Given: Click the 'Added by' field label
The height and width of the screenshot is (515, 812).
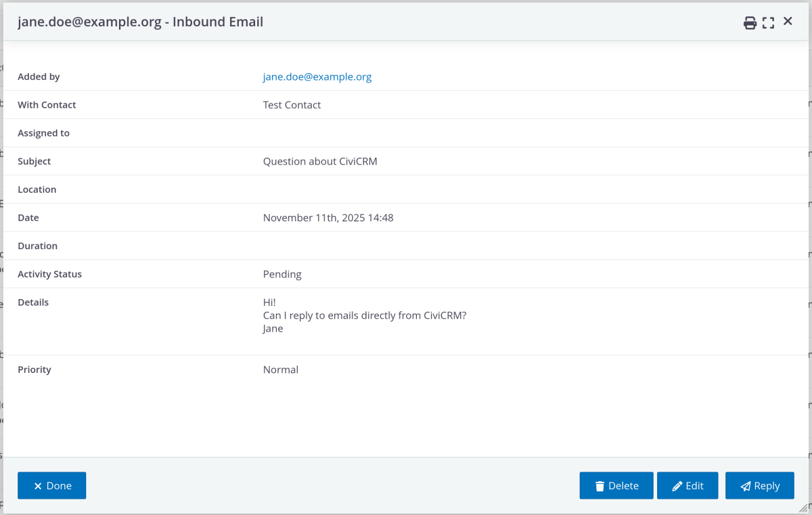Looking at the screenshot, I should coord(39,76).
